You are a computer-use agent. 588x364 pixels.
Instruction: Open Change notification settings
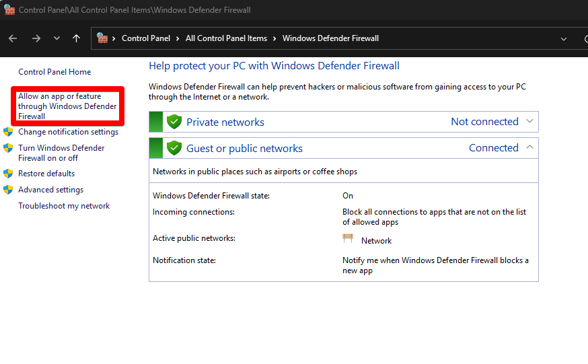click(x=68, y=132)
